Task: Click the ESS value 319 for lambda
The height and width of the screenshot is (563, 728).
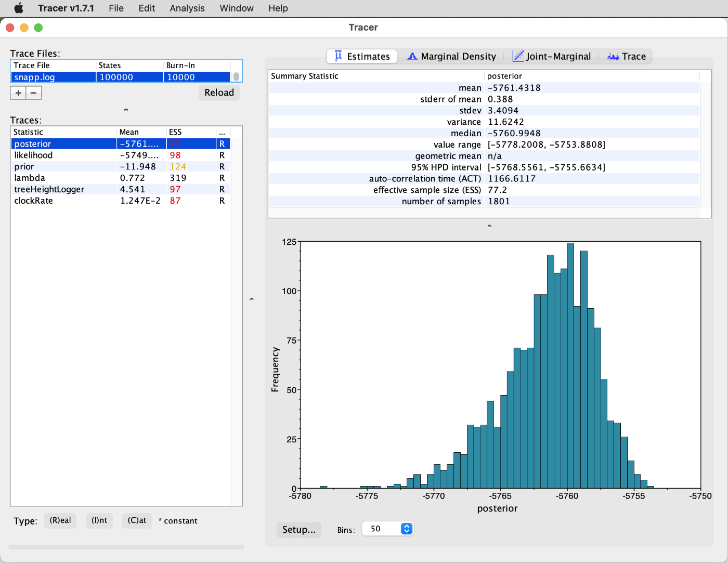Action: (178, 178)
